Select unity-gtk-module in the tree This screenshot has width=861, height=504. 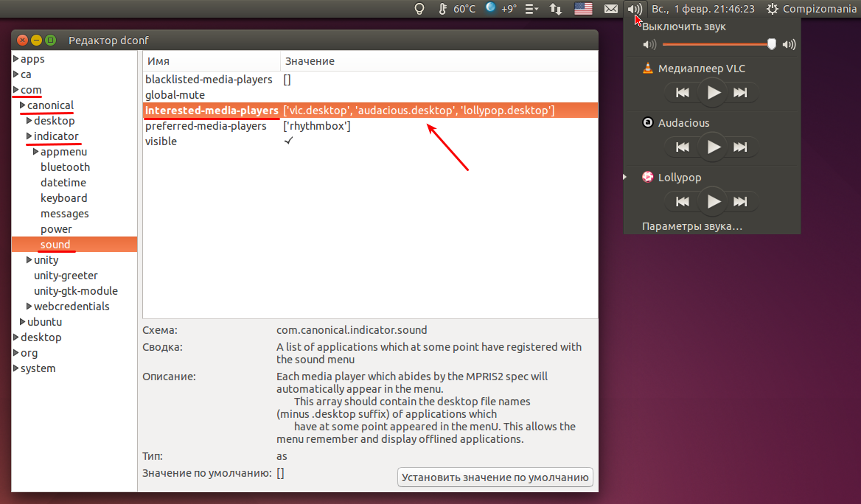pos(76,290)
